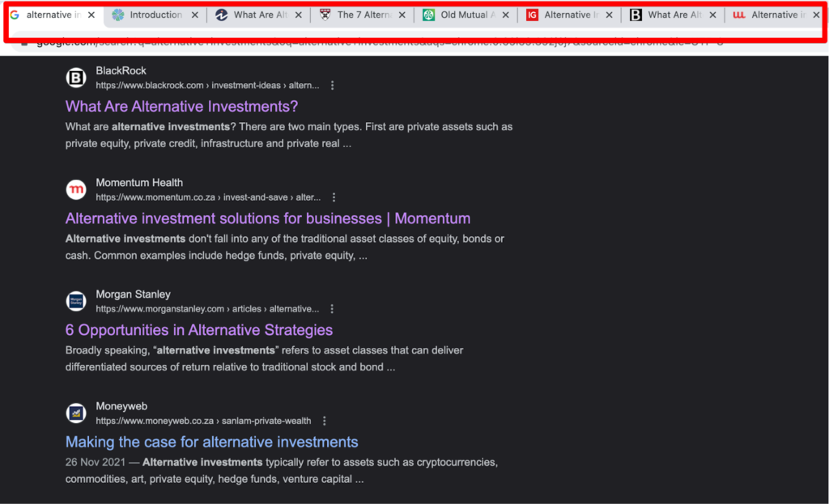Open the Morgan Stanley result more options menu
The image size is (829, 504).
[x=332, y=309]
